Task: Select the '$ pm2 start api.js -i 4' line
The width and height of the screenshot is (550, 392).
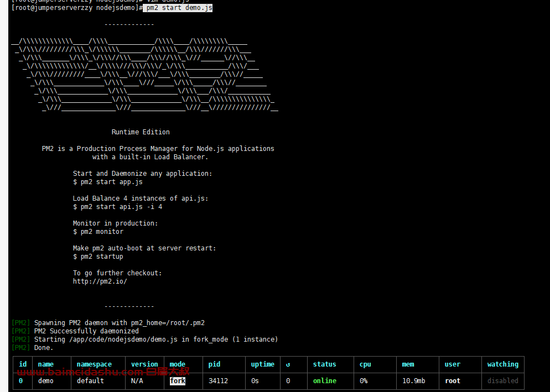Action: coord(117,207)
